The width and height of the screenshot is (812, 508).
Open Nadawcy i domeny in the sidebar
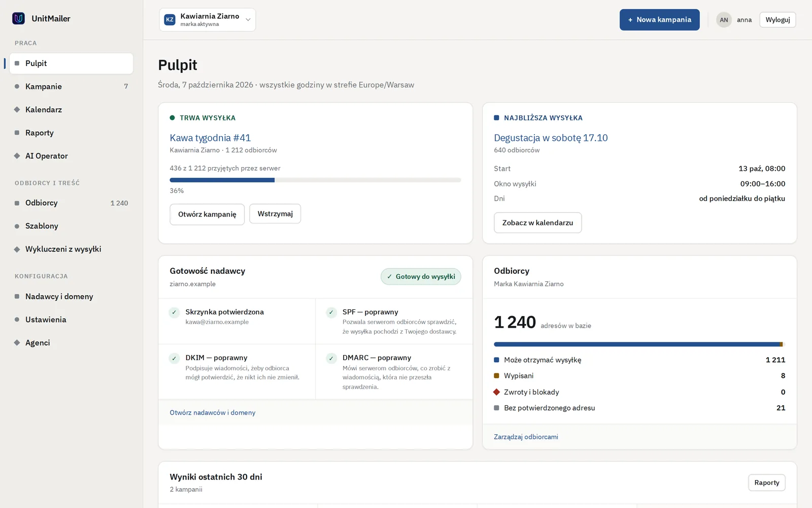pos(71,296)
